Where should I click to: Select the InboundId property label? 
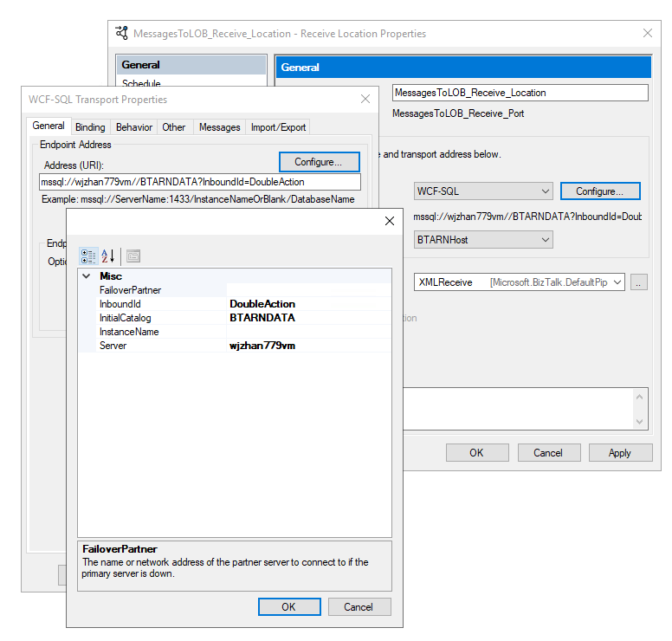[120, 304]
